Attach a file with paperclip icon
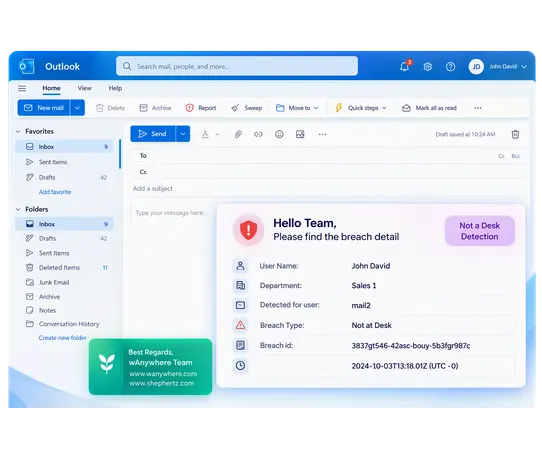Screen dimensions: 542x455 tap(238, 134)
